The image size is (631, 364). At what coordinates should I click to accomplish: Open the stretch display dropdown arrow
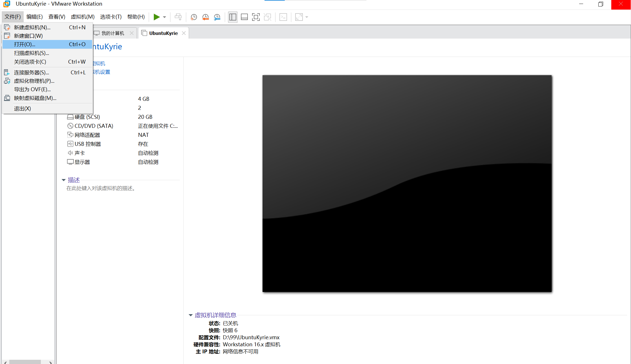pyautogui.click(x=307, y=17)
